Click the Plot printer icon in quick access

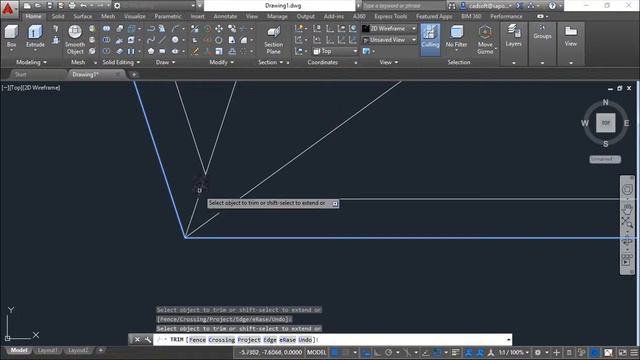click(x=72, y=6)
